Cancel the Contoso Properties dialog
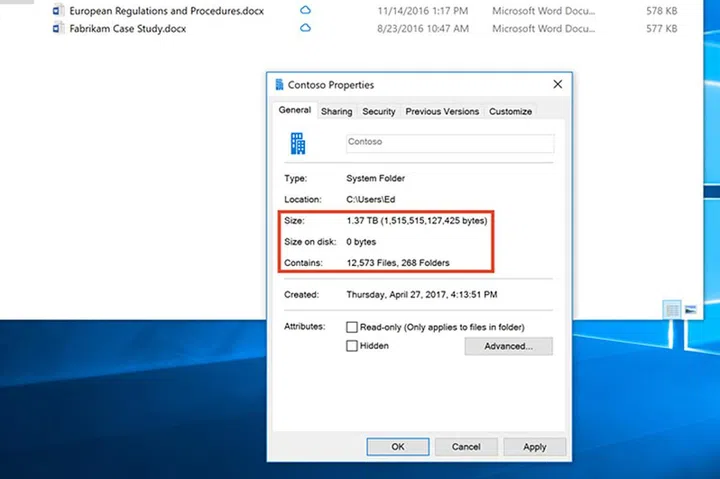This screenshot has height=479, width=720. coord(466,446)
